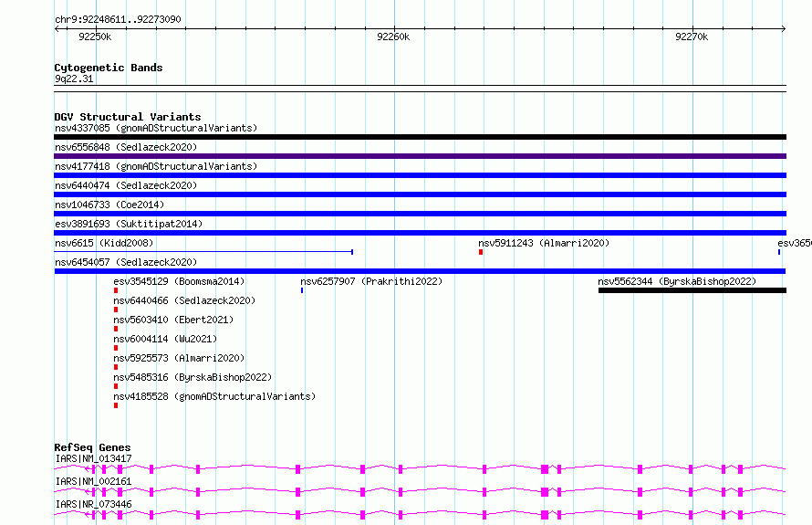Viewport: 812px width, 525px height.
Task: Click the chr9:92248611..92273090 coordinate label
Action: click(x=118, y=19)
